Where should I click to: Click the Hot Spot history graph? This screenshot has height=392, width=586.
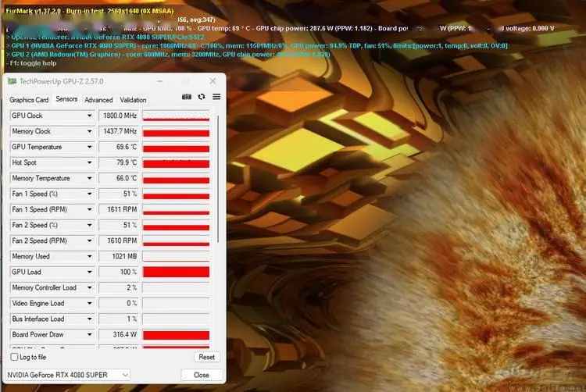click(x=176, y=162)
